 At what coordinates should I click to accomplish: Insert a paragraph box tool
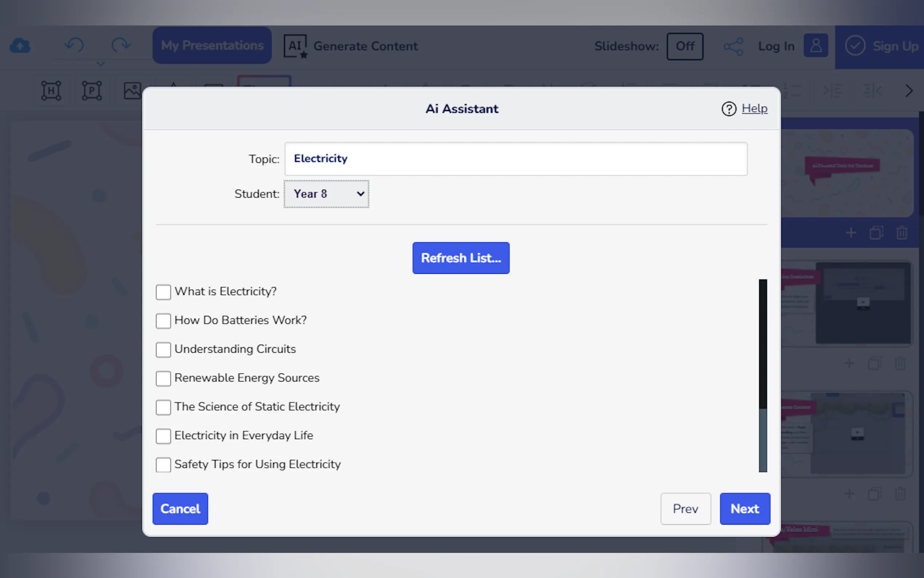[92, 91]
